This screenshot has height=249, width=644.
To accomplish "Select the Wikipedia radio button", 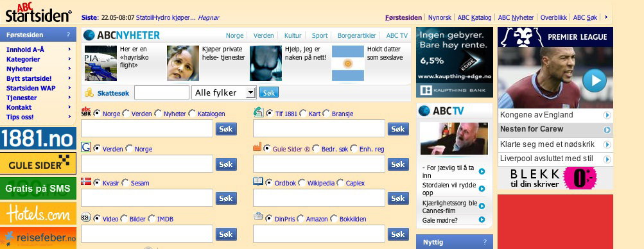I will tap(302, 182).
